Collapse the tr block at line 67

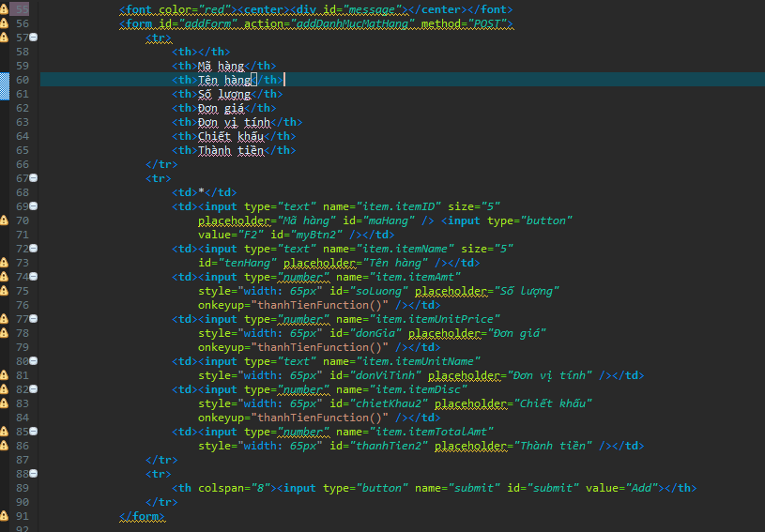34,178
